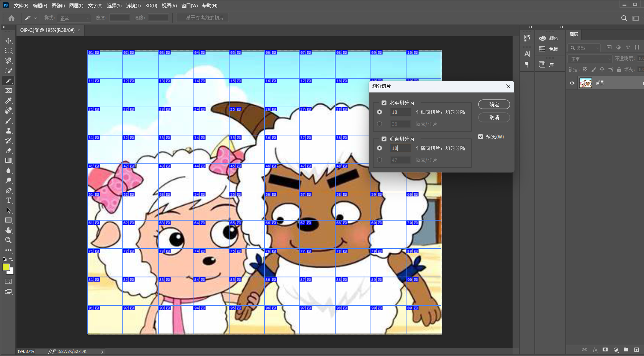Collapse the 颜色 panel group double-arrow
The image size is (644, 356).
561,27
